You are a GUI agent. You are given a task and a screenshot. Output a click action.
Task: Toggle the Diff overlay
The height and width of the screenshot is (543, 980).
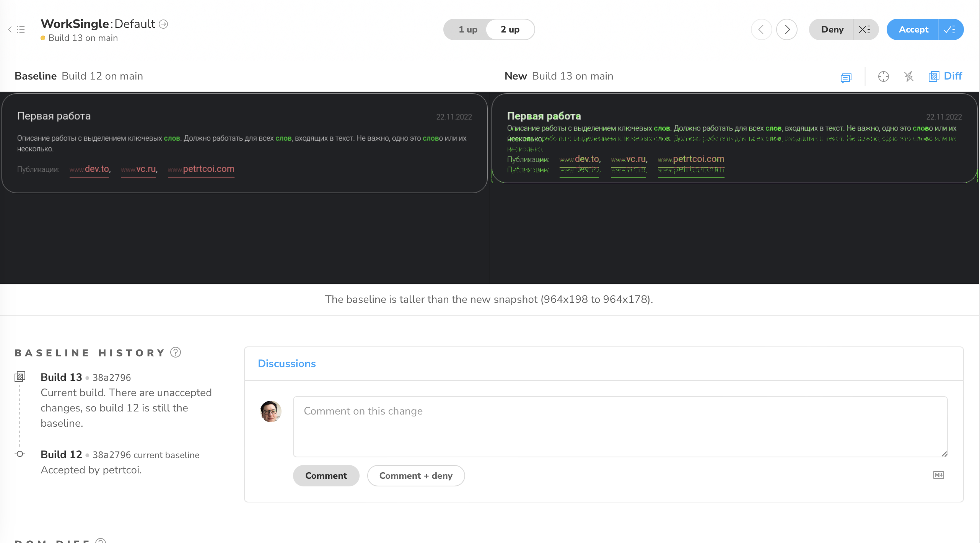click(x=946, y=76)
